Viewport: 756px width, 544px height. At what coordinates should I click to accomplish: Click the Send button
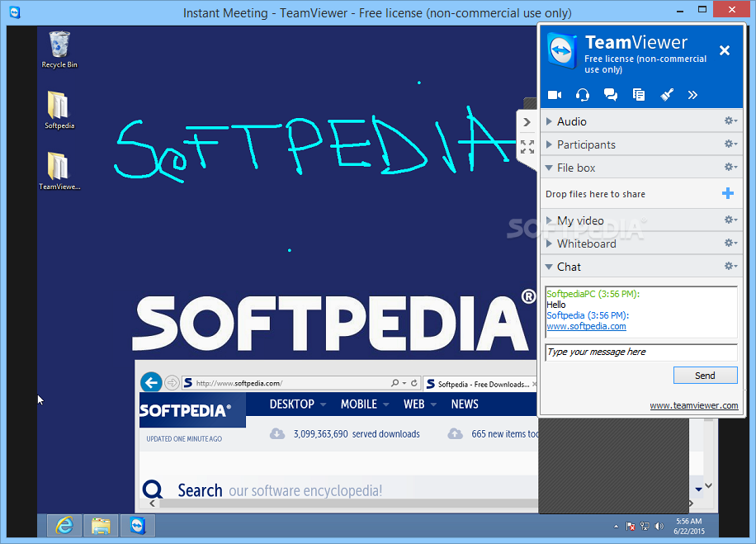(705, 376)
